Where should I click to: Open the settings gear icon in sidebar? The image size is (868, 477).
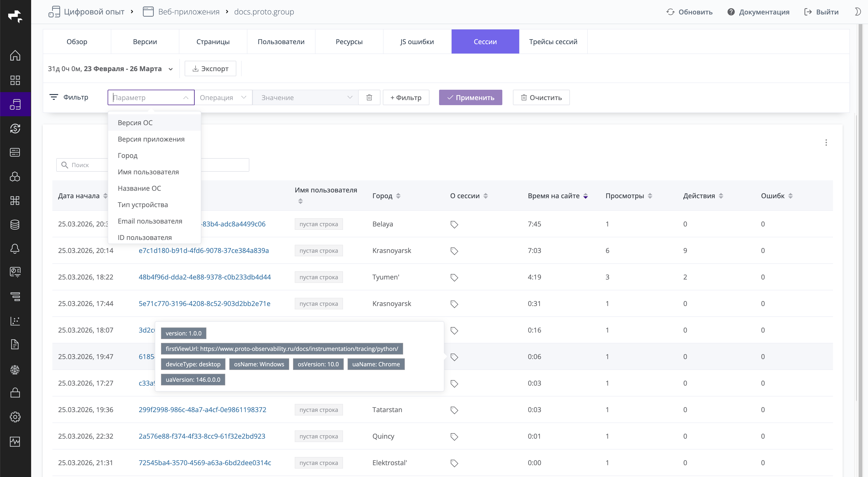coord(15,417)
